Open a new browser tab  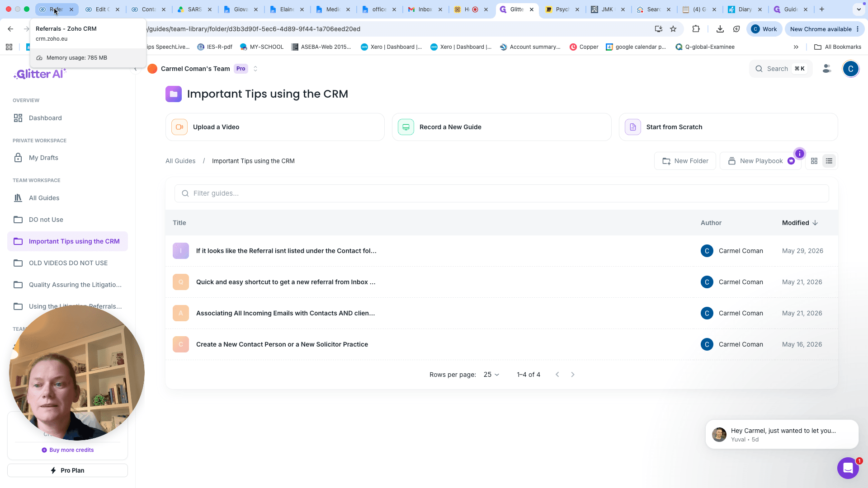pyautogui.click(x=822, y=9)
